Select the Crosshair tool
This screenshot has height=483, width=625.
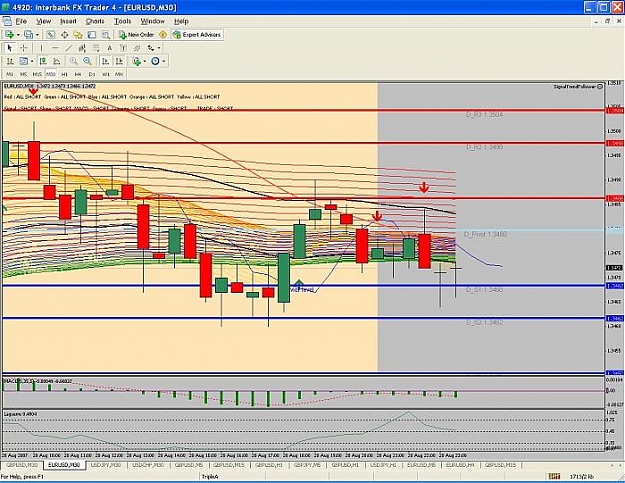point(24,48)
